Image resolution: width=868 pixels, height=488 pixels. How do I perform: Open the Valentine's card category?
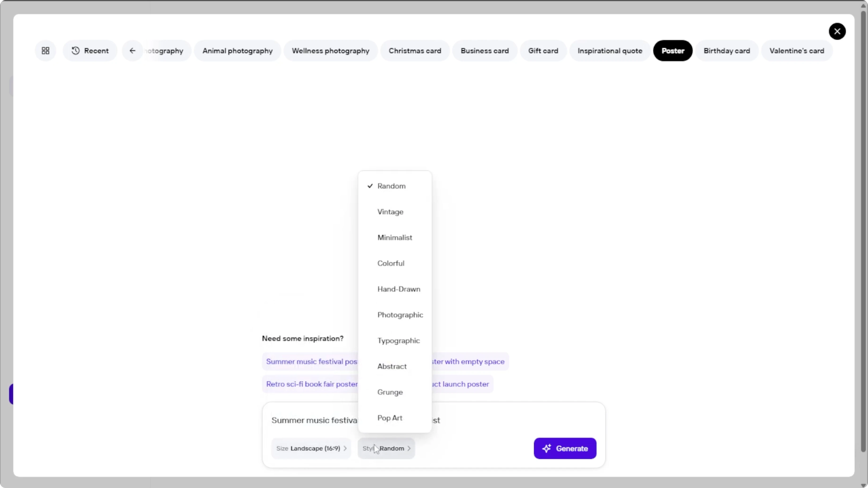(797, 50)
